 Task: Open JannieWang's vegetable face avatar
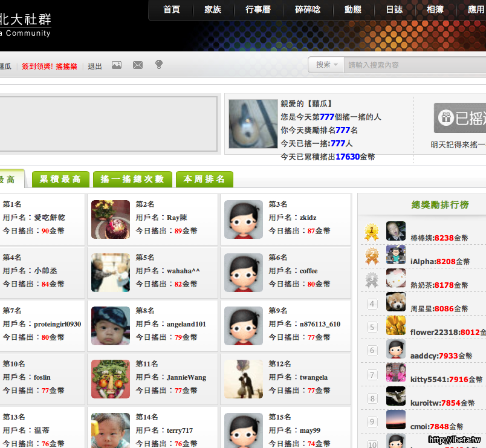click(111, 379)
